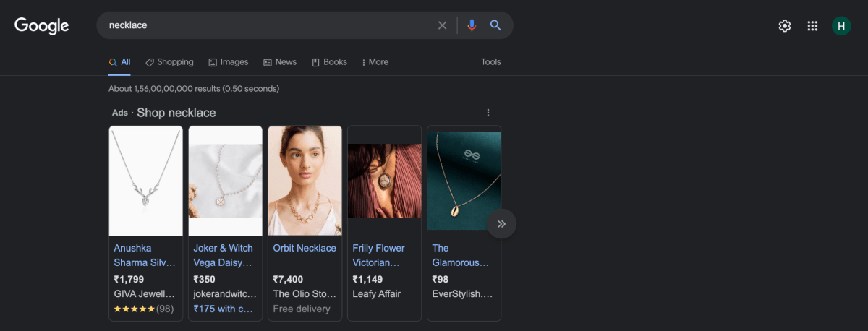Click the ₹98 price
Image resolution: width=868 pixels, height=331 pixels.
click(441, 279)
